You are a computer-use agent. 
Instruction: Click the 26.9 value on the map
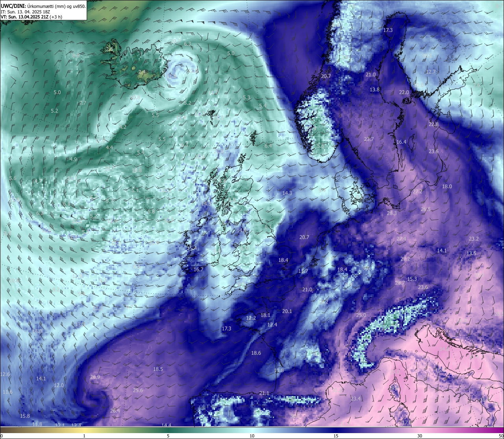click(x=95, y=377)
